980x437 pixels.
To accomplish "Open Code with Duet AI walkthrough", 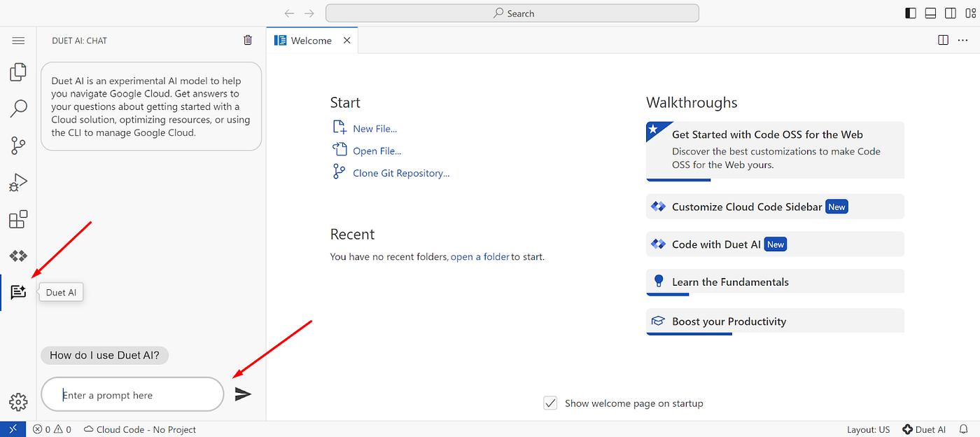I will (775, 244).
